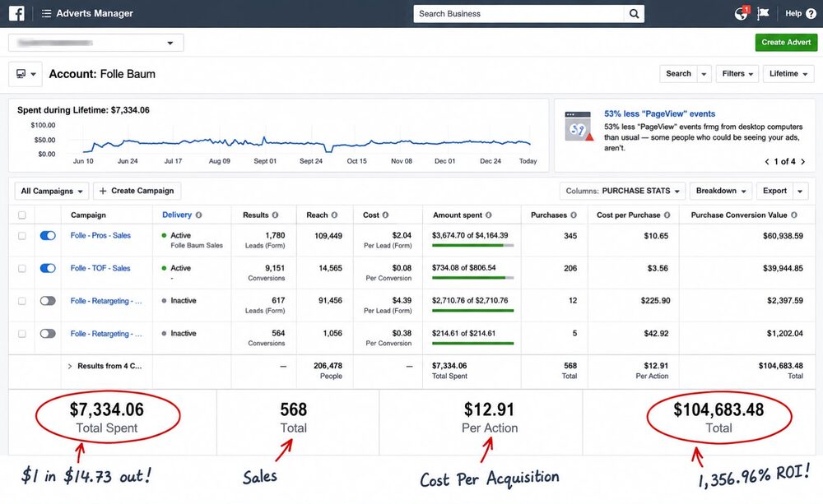Click the Search button near Filters
This screenshot has height=504, width=823.
[x=678, y=74]
